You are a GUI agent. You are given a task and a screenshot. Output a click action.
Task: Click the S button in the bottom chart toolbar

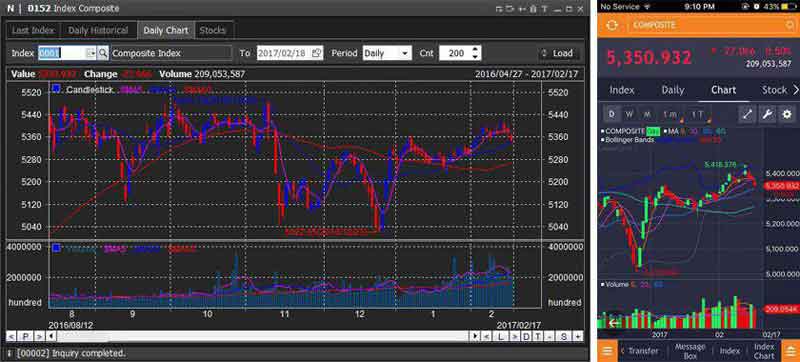click(564, 337)
